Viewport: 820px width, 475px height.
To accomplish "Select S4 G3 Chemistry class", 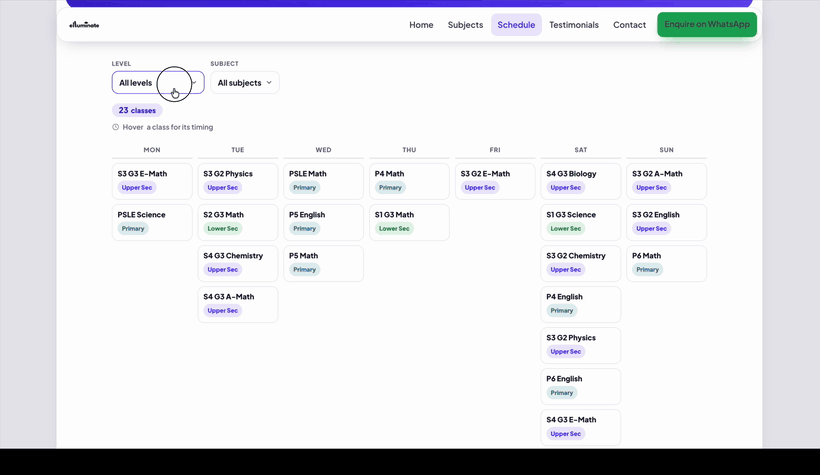I will 238,263.
